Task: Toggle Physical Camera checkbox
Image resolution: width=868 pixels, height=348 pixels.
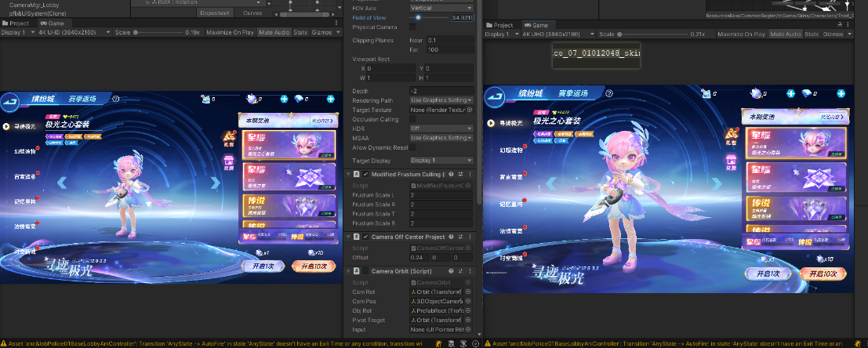Action: pyautogui.click(x=412, y=27)
